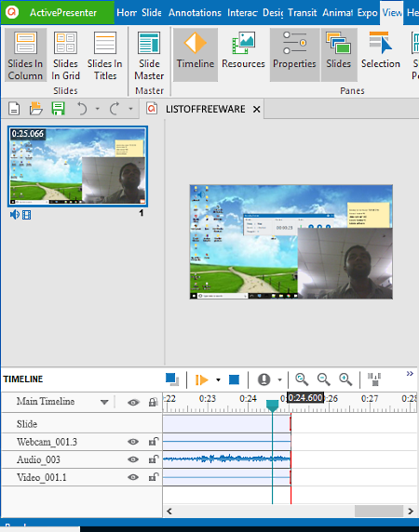The height and width of the screenshot is (532, 419).
Task: Open the redo history dropdown
Action: (x=130, y=109)
